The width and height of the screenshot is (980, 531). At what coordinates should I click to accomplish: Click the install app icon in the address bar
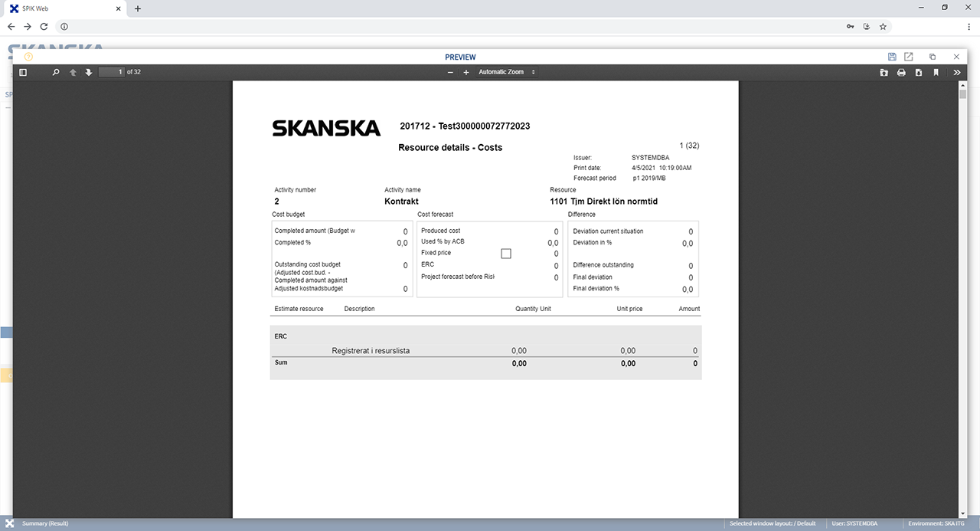click(867, 26)
